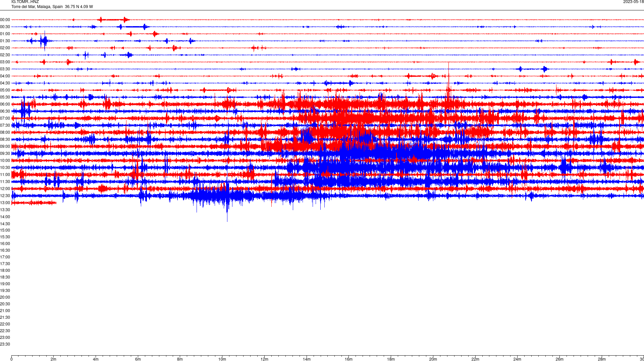
Task: Click the short red 13:00 trace segment
Action: click(x=34, y=203)
